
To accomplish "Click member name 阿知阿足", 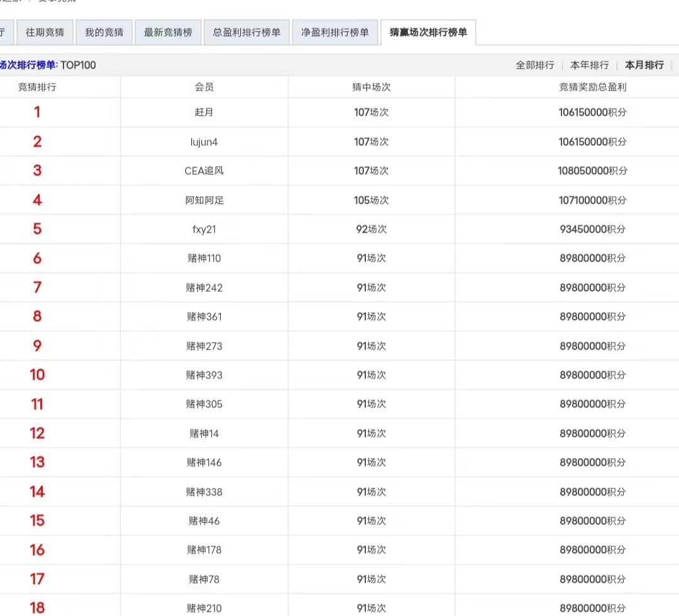I will pos(204,201).
